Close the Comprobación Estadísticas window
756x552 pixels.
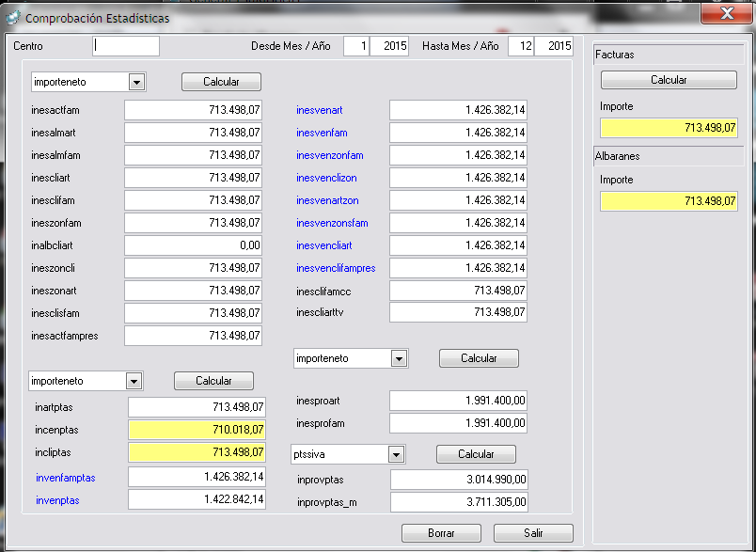pyautogui.click(x=727, y=13)
